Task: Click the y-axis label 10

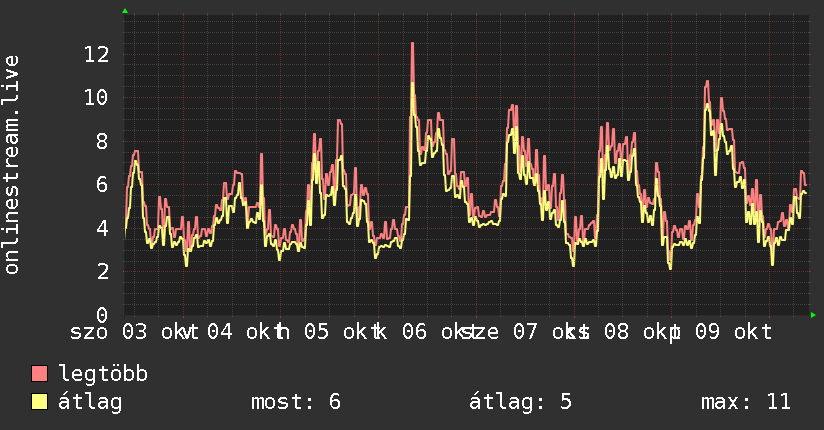Action: point(97,97)
